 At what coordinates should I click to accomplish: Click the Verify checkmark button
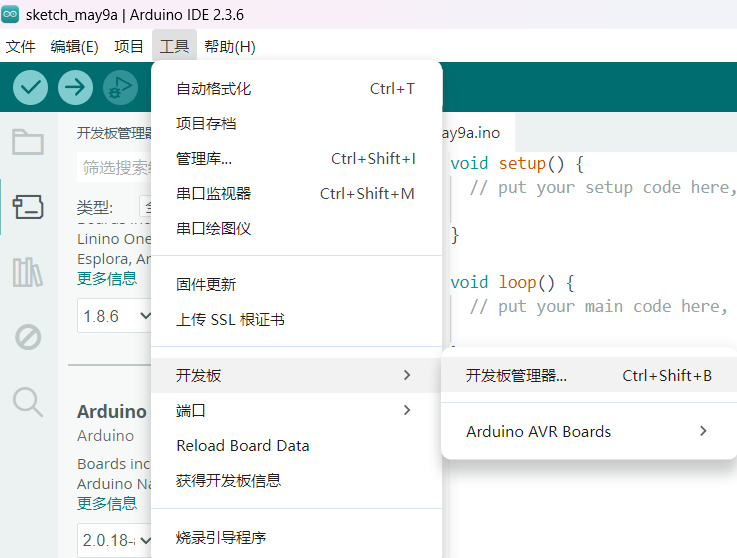(30, 87)
